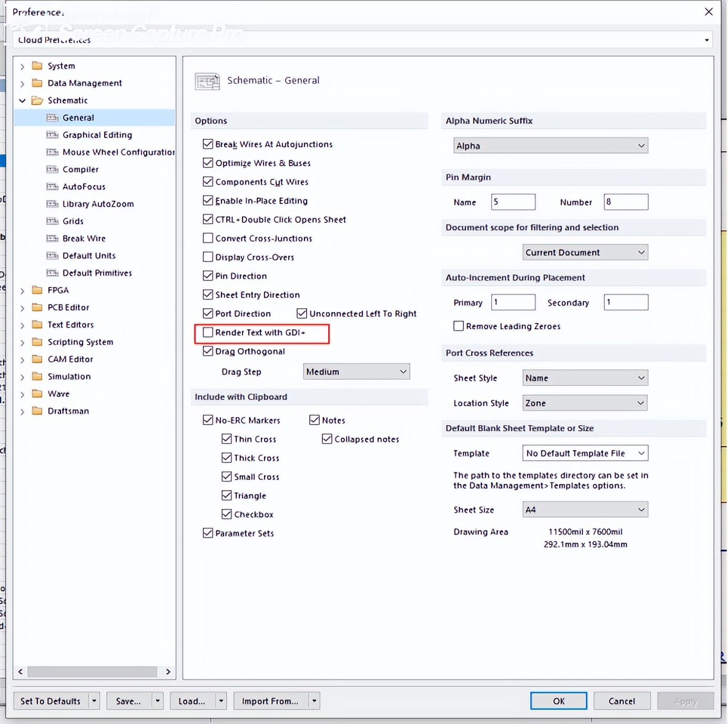This screenshot has height=724, width=728.
Task: Click the Compiler page icon
Action: (x=52, y=169)
